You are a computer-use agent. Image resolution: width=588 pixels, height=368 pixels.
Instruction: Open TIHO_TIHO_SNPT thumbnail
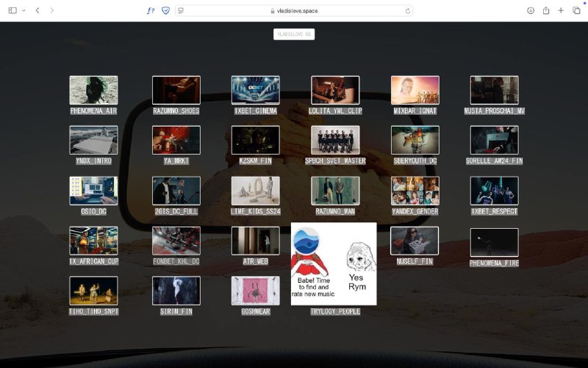[93, 291]
